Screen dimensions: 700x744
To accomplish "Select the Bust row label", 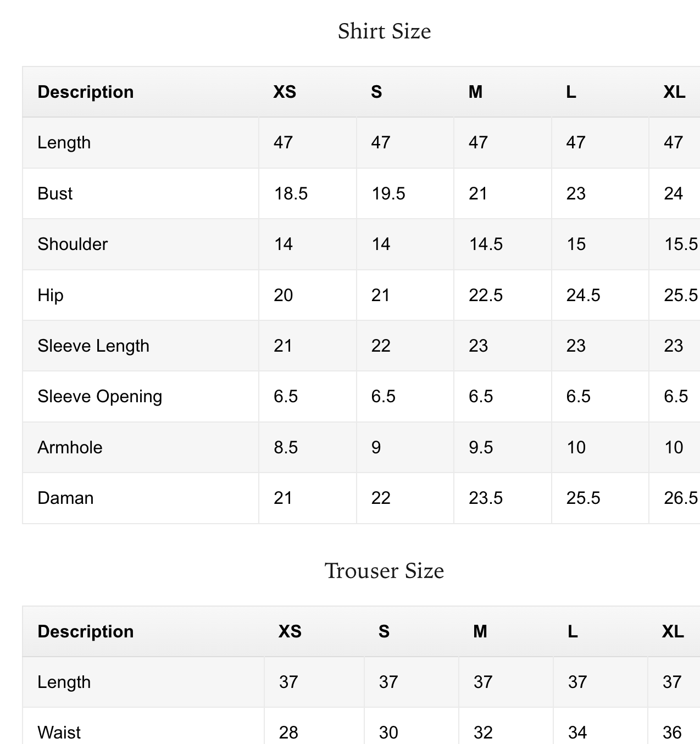I will tap(55, 193).
